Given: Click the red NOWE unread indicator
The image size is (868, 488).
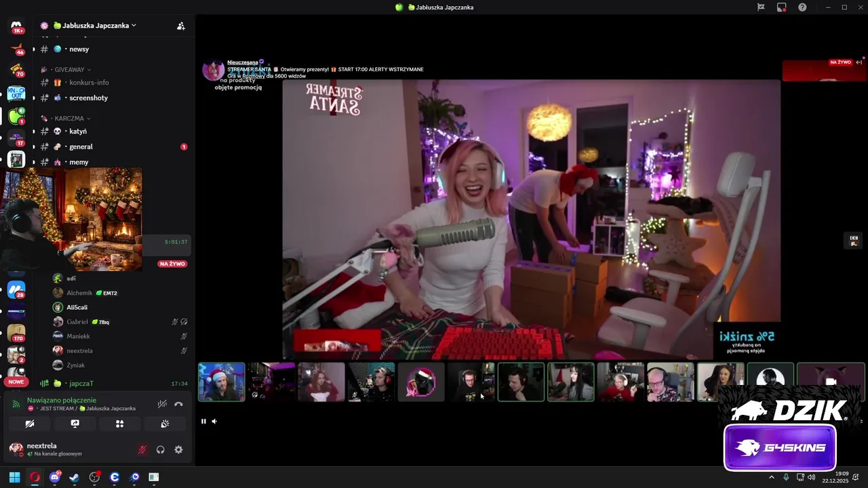Looking at the screenshot, I should coord(16,382).
